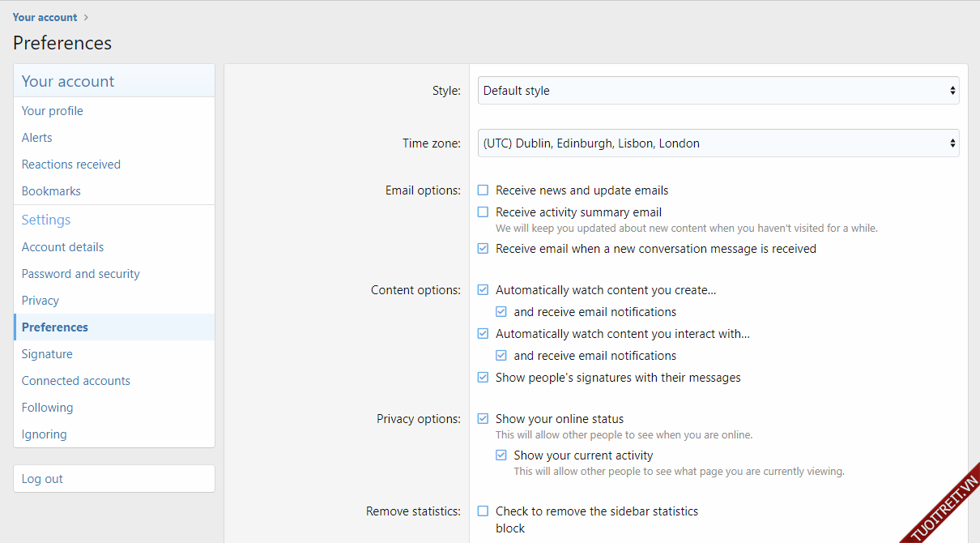This screenshot has height=543, width=980.
Task: Check Receive activity summary email
Action: tap(484, 212)
